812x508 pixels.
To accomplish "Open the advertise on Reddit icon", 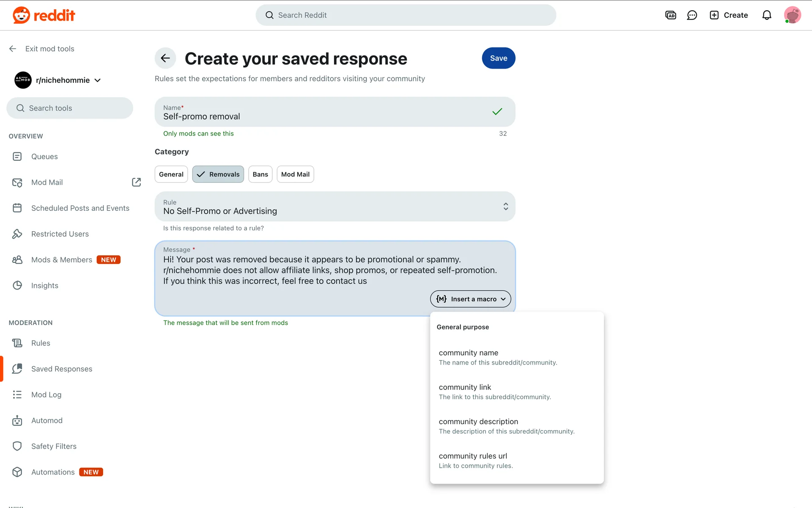I will click(x=671, y=15).
